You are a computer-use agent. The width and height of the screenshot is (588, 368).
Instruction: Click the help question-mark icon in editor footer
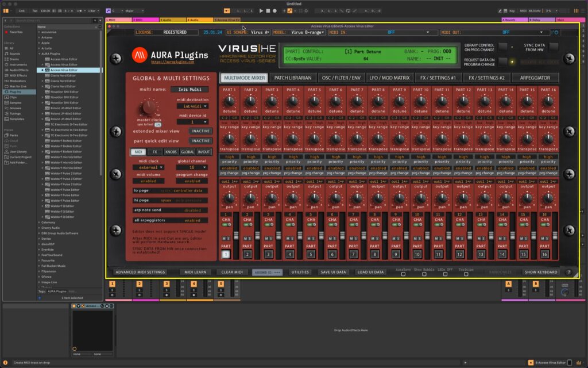click(x=568, y=273)
